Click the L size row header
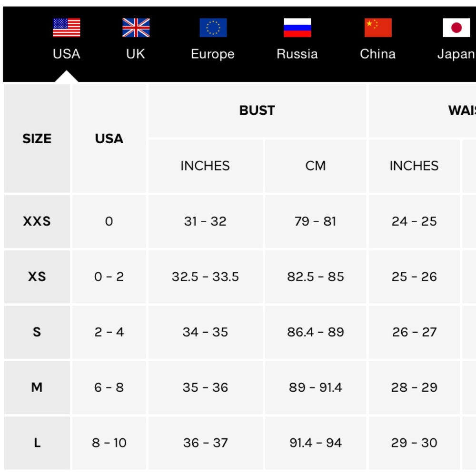Screen dimensions: 476x476 [37, 443]
